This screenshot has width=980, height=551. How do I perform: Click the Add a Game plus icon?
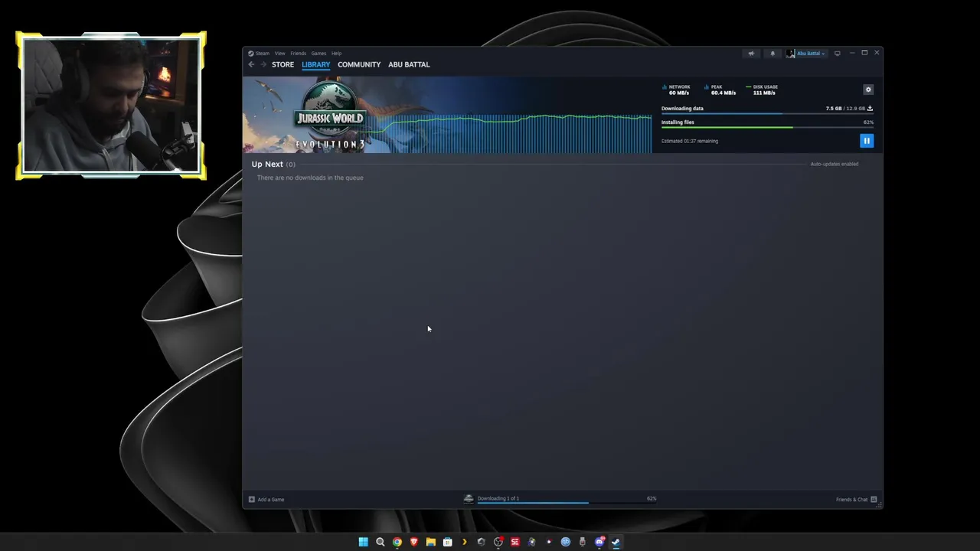tap(251, 500)
